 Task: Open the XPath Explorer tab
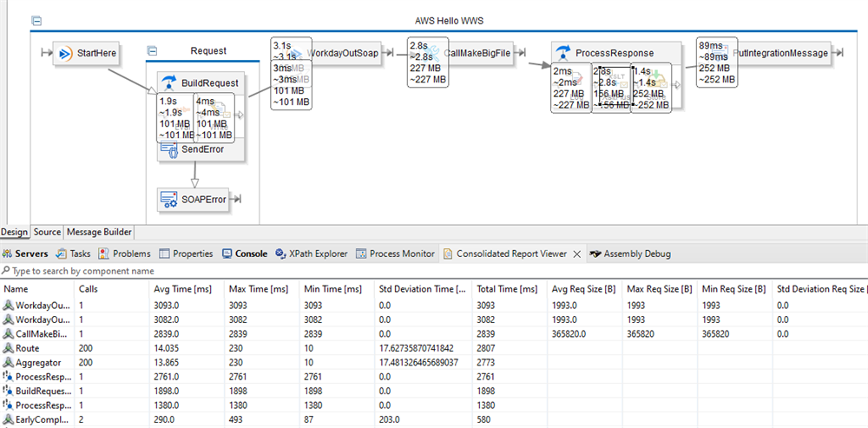[x=312, y=254]
